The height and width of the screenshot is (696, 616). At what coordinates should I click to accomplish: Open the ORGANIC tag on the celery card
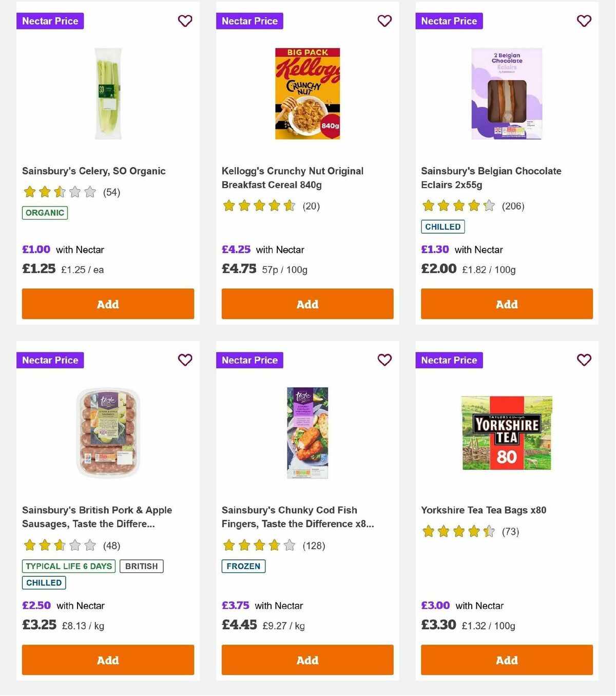point(45,212)
